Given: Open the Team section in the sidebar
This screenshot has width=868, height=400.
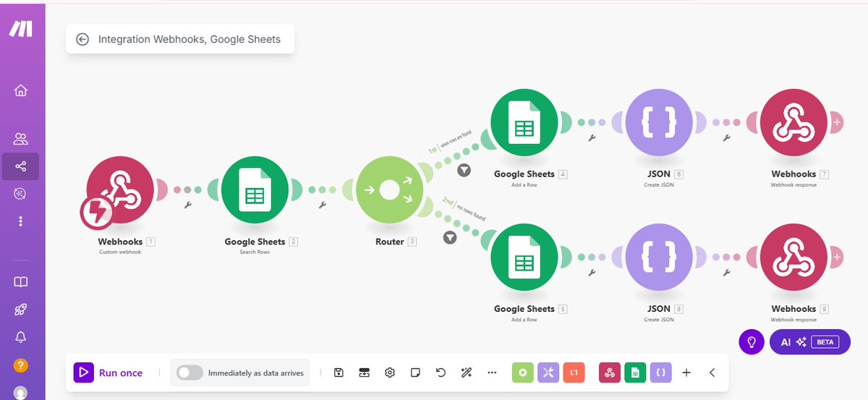Looking at the screenshot, I should [x=20, y=139].
